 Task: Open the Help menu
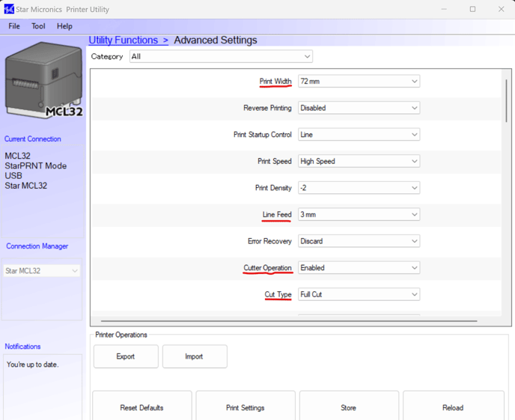pyautogui.click(x=64, y=26)
